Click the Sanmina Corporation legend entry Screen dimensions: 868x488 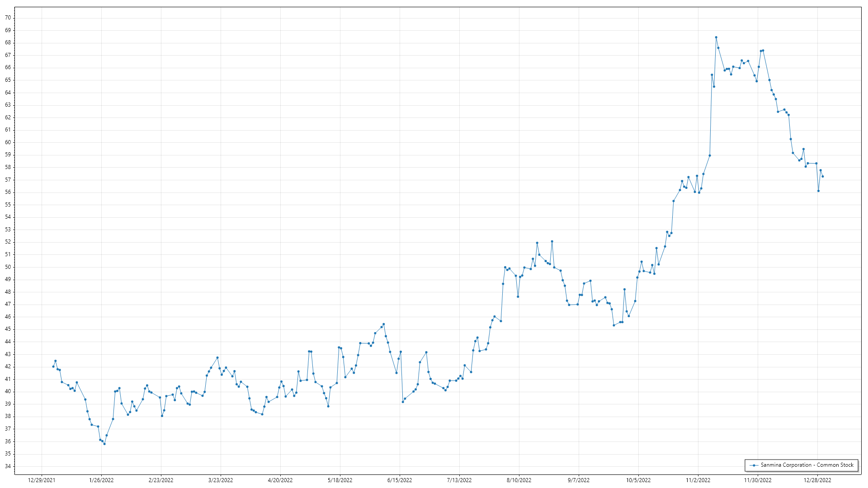807,465
